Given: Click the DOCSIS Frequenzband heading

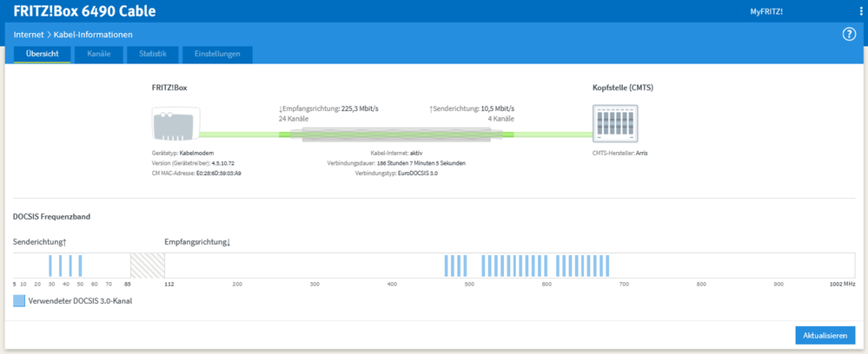Looking at the screenshot, I should click(x=51, y=216).
